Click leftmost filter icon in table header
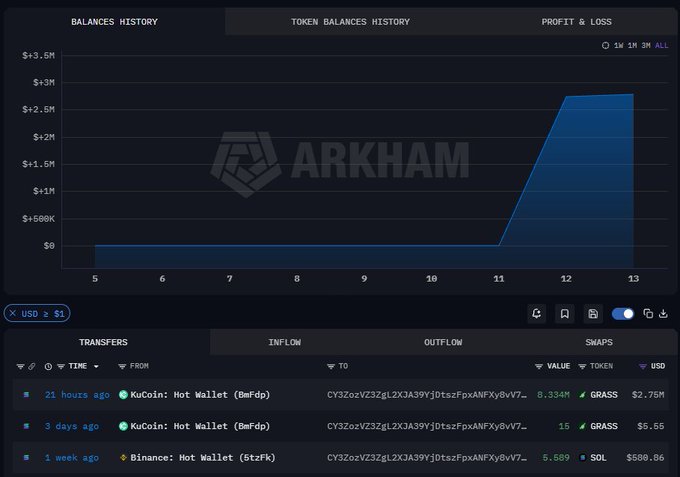This screenshot has width=680, height=477. (x=20, y=366)
